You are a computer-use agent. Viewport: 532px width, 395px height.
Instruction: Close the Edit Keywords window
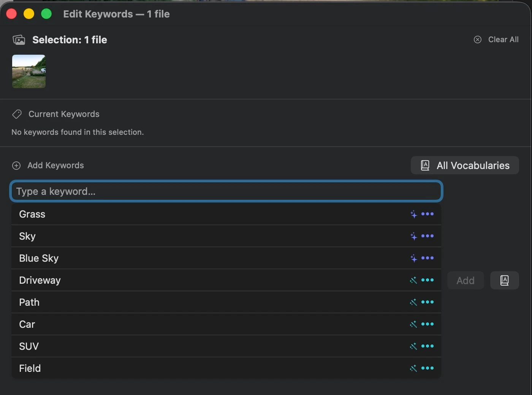point(12,14)
